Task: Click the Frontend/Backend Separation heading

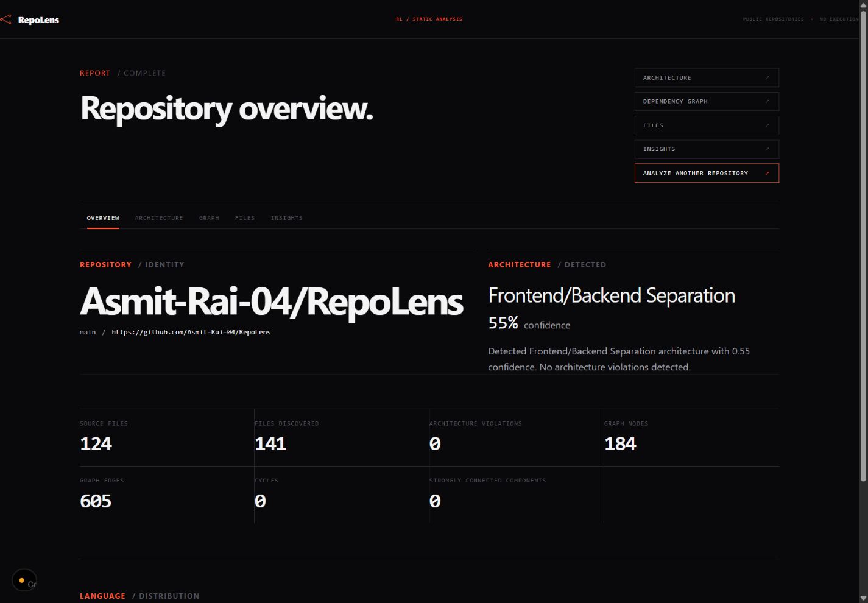Action: 612,295
